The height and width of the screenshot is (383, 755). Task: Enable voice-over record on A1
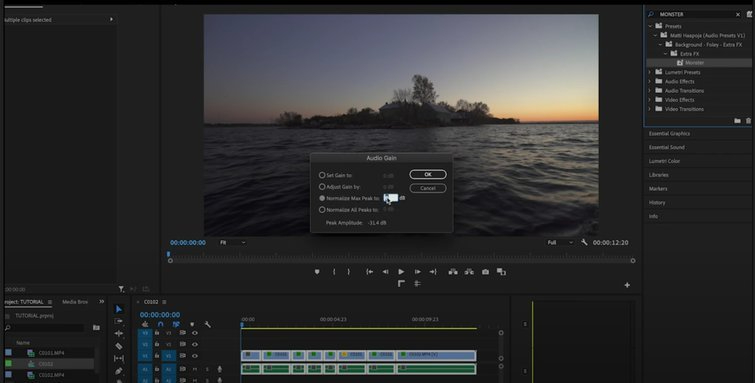[x=220, y=369]
